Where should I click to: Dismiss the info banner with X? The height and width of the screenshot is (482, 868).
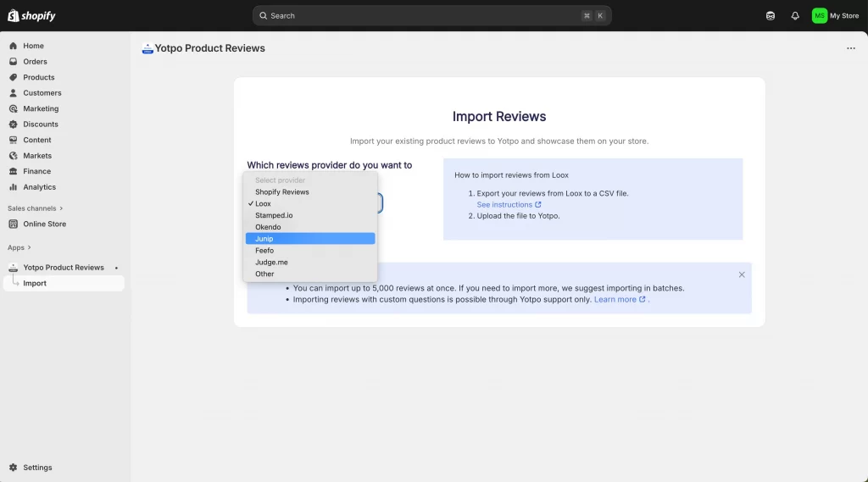click(742, 274)
